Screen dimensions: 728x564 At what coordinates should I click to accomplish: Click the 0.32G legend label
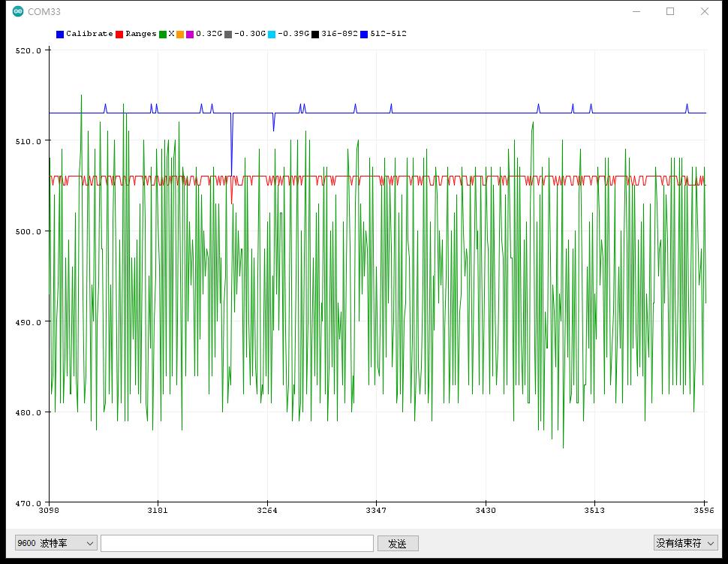209,34
